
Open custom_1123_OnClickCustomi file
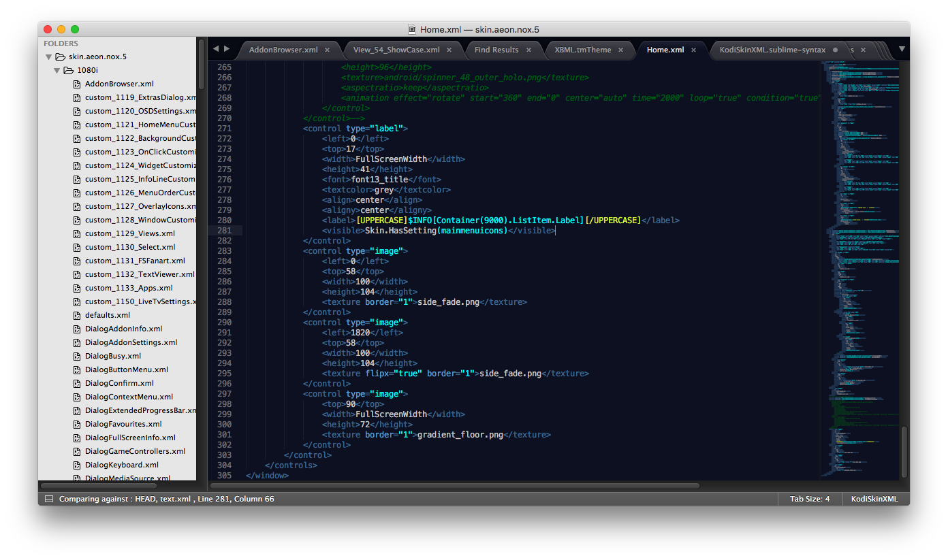point(140,152)
